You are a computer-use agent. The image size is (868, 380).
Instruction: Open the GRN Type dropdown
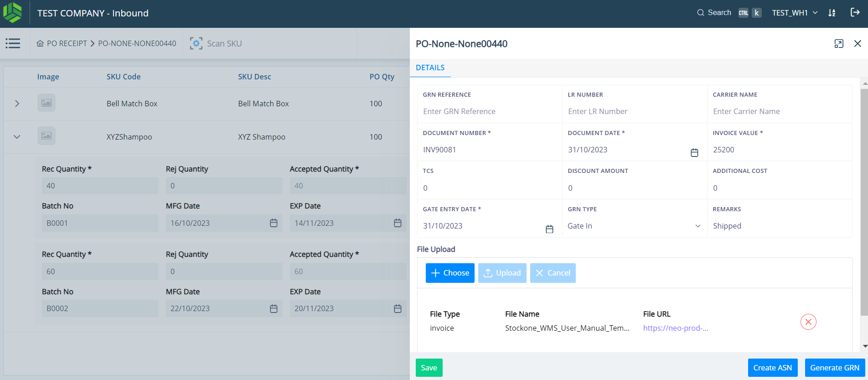point(634,226)
